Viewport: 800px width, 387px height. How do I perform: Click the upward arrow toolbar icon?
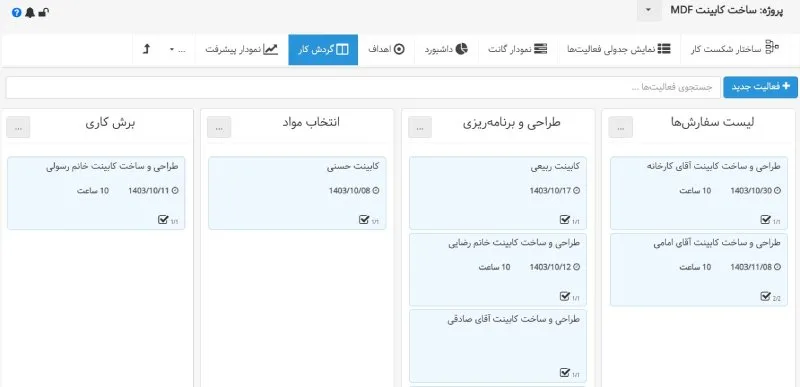click(x=146, y=49)
